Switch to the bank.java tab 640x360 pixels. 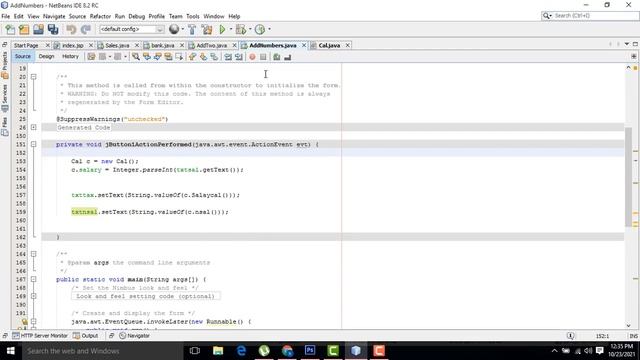163,45
